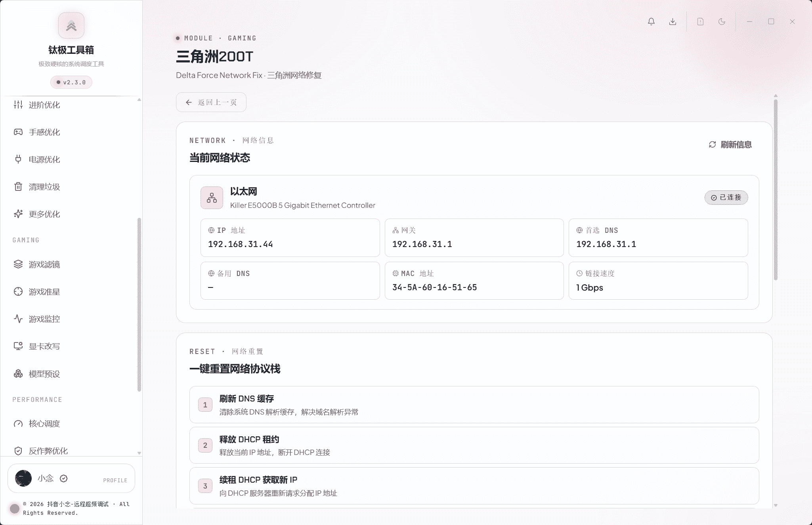Click the 小念 profile avatar
The height and width of the screenshot is (525, 812).
click(x=23, y=479)
